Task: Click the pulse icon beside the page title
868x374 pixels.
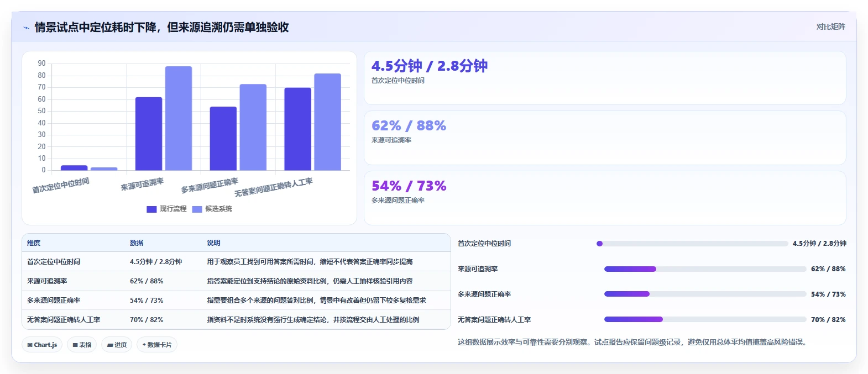Action: tap(26, 28)
